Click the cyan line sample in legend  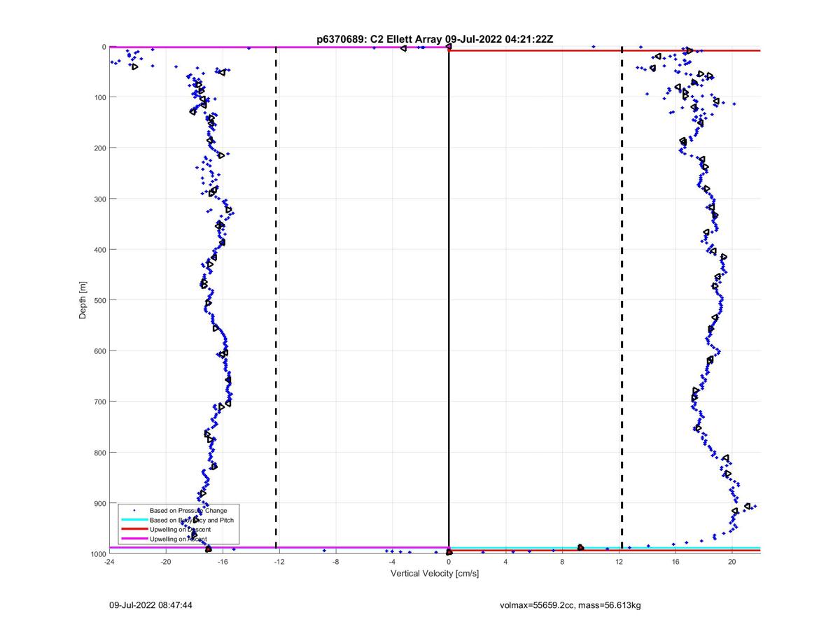[134, 521]
